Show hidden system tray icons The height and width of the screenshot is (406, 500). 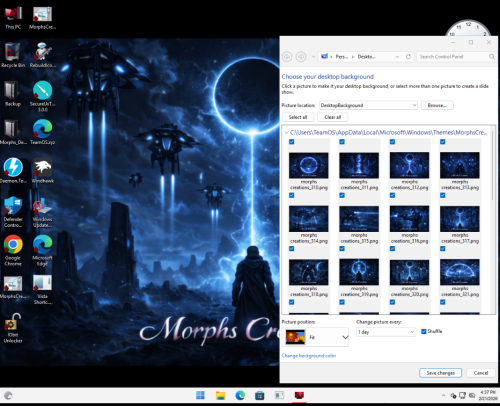pyautogui.click(x=443, y=396)
